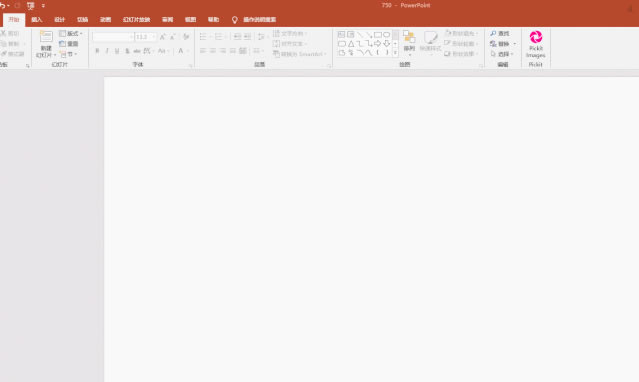
Task: Click the Replace button
Action: coord(500,44)
